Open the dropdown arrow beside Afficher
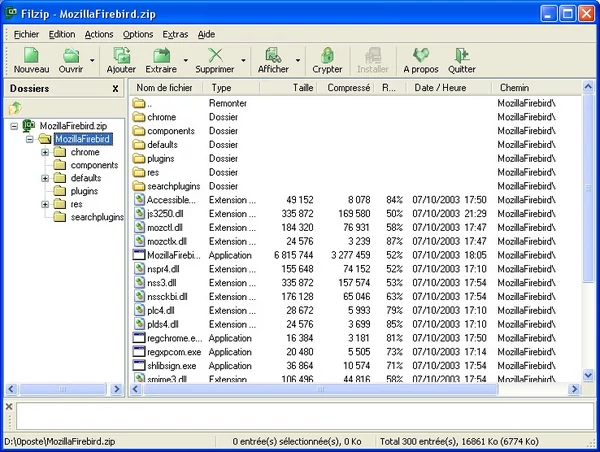 point(298,60)
